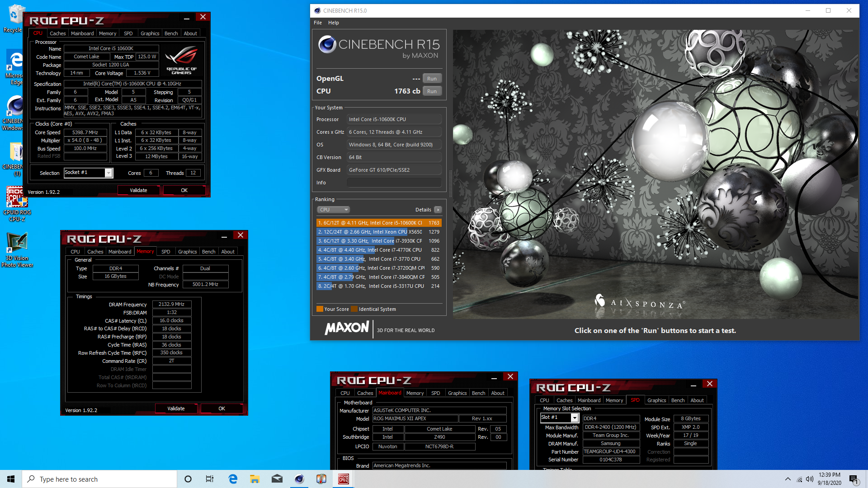This screenshot has height=488, width=868.
Task: Open Cinebench Help menu
Action: (333, 23)
